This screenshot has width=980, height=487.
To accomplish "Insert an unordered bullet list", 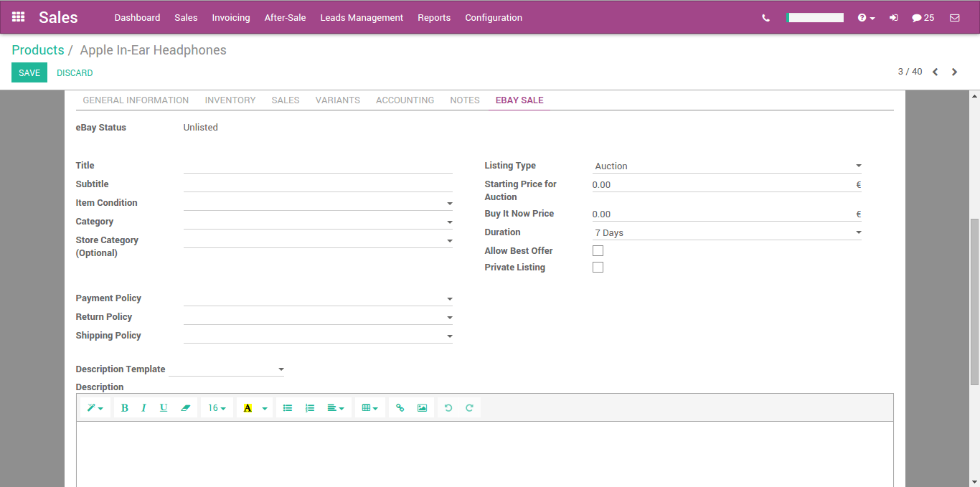I will pyautogui.click(x=288, y=407).
